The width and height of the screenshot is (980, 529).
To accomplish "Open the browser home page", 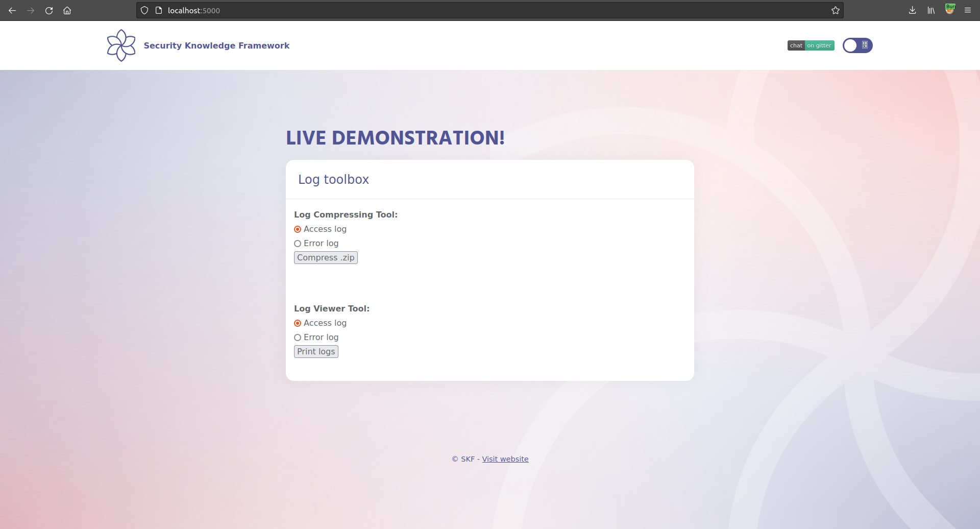I will pos(67,10).
